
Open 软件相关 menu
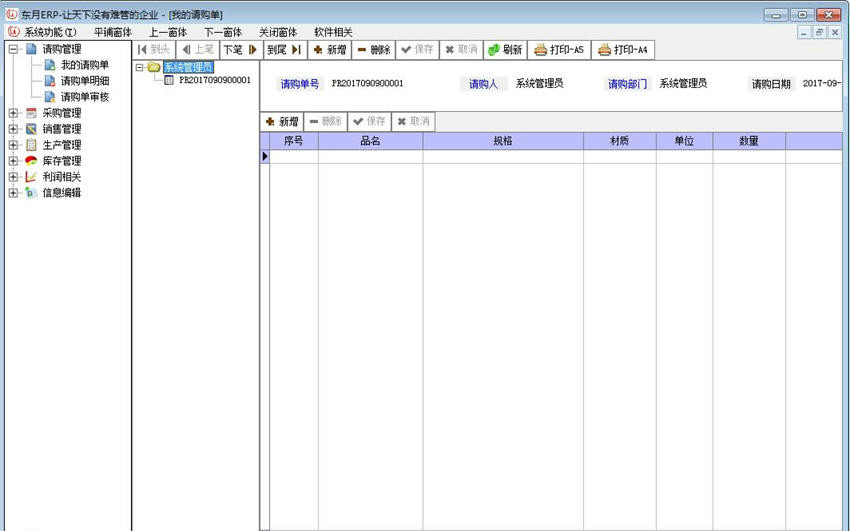click(333, 33)
